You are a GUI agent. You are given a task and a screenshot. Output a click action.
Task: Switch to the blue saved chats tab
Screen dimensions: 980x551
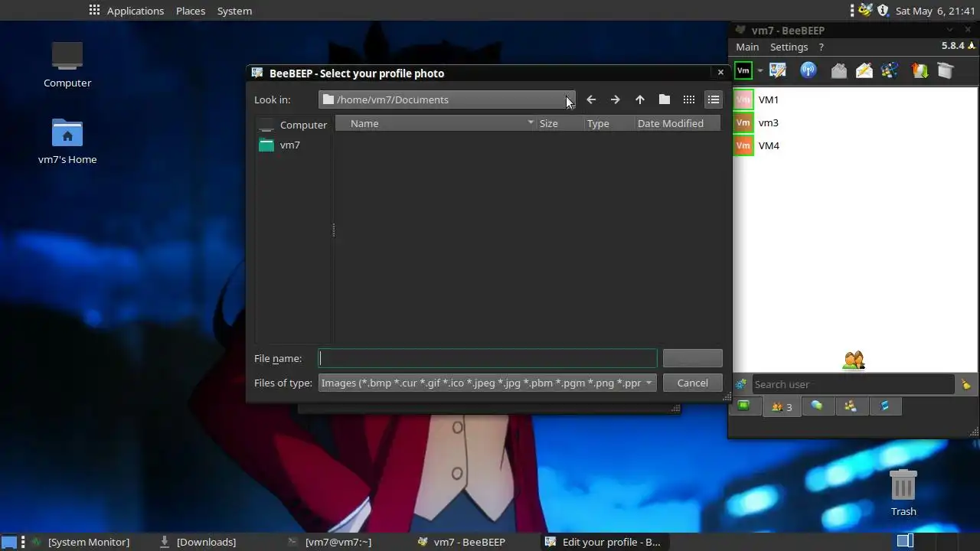[885, 406]
